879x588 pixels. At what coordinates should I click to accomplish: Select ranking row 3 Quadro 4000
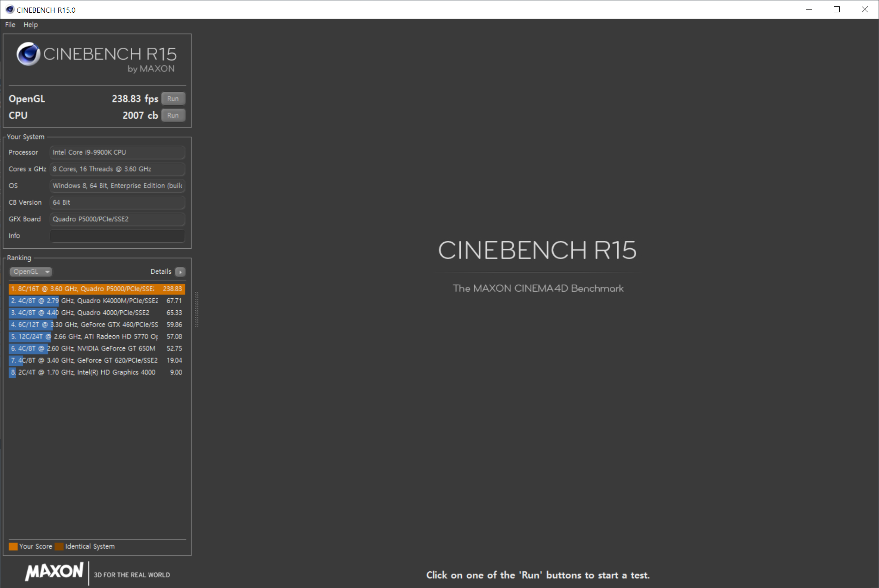tap(97, 313)
